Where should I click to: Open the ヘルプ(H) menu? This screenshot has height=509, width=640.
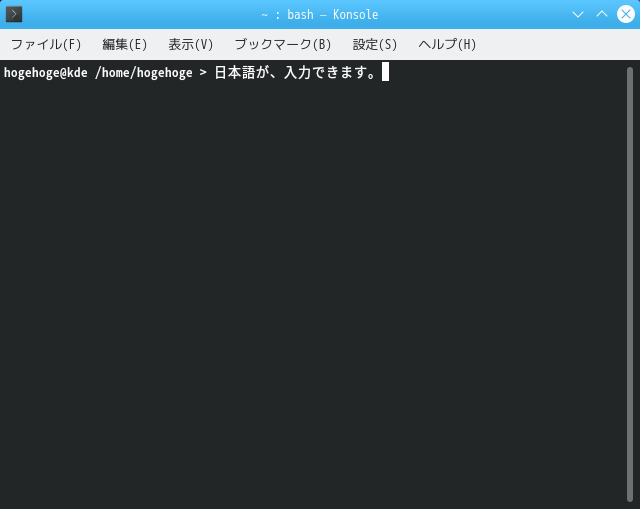click(x=447, y=44)
